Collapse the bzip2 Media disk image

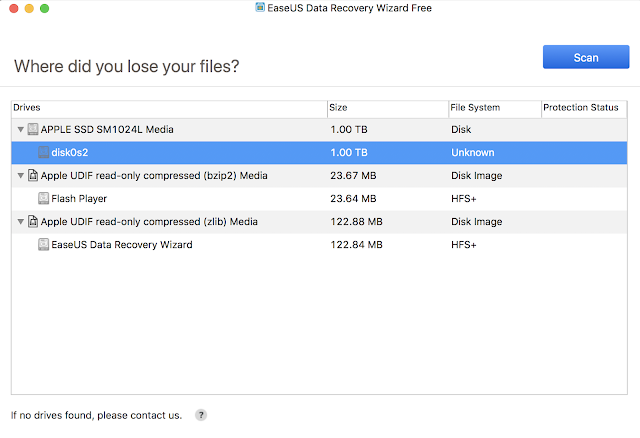tap(20, 175)
